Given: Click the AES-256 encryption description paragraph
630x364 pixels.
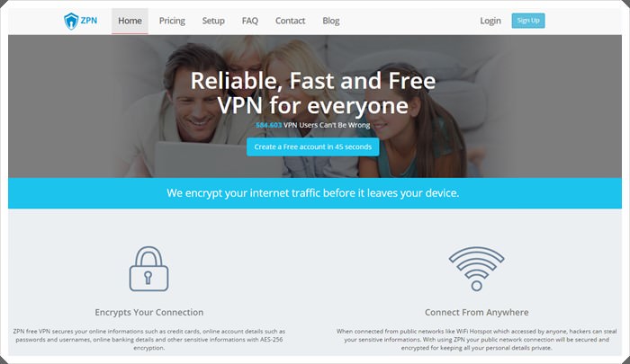Looking at the screenshot, I should click(149, 340).
